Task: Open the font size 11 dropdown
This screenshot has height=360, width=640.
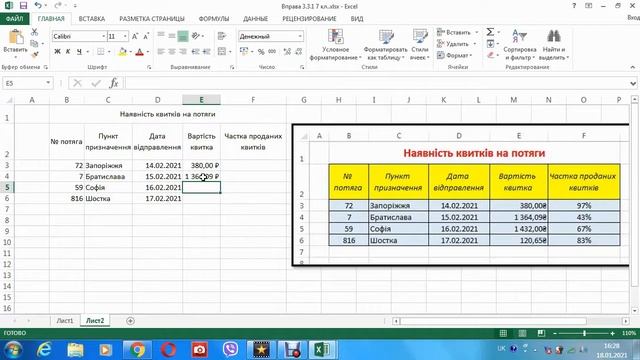Action: coord(125,36)
